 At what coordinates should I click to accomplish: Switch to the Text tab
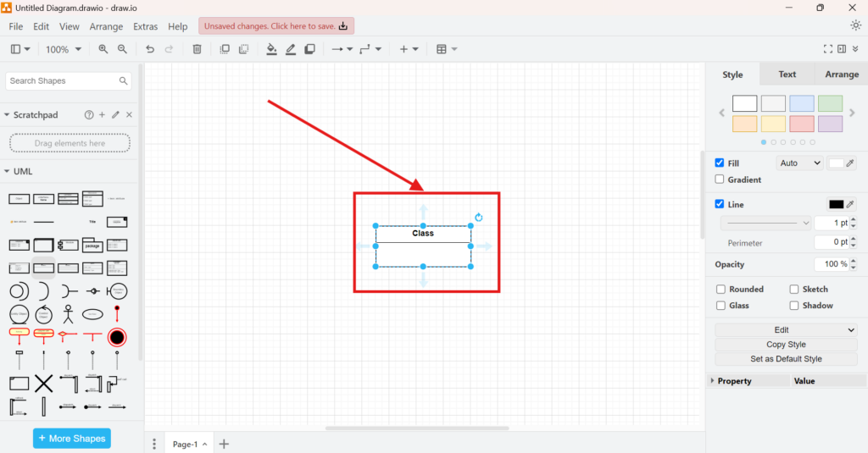(787, 75)
